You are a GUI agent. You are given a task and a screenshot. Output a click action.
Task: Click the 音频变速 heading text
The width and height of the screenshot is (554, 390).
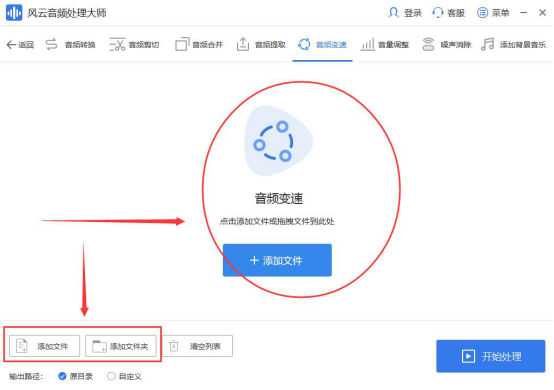279,199
